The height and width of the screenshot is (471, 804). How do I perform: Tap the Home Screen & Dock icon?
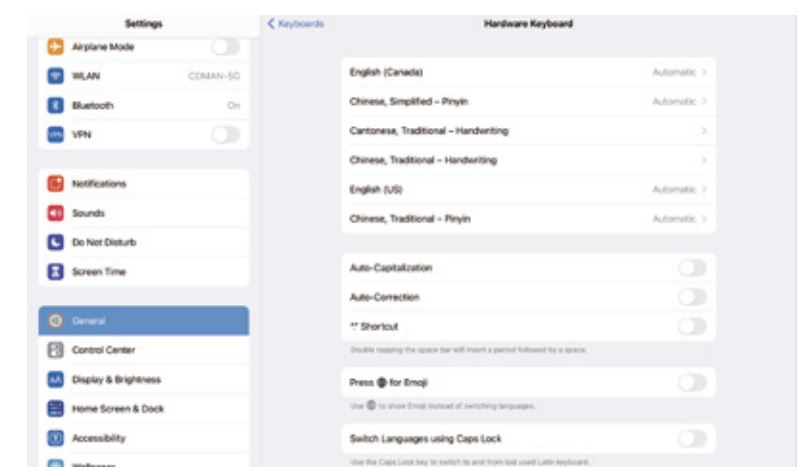pos(55,408)
